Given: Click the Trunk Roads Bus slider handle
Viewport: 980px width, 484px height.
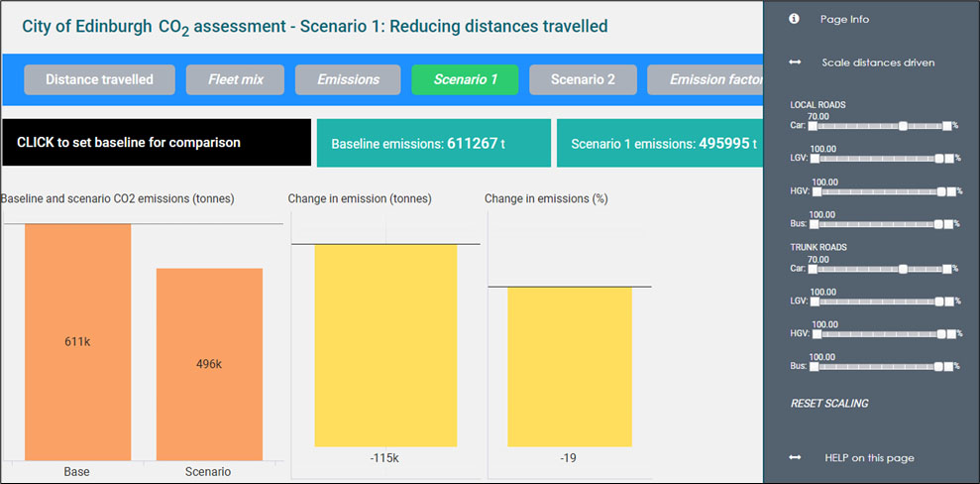Looking at the screenshot, I should tap(940, 366).
